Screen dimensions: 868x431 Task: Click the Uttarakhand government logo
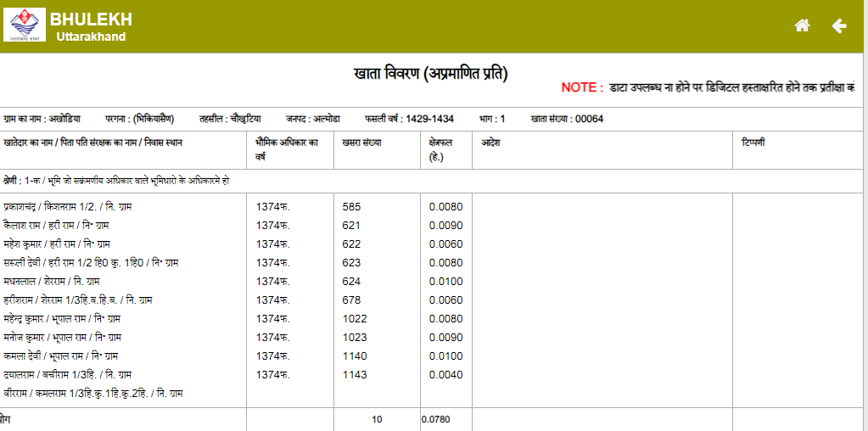point(25,25)
